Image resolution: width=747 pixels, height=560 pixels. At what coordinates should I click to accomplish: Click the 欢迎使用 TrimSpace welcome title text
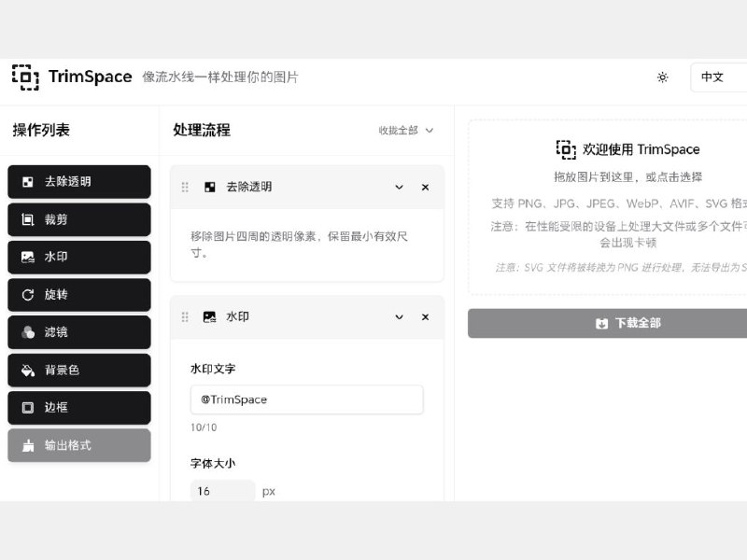point(641,149)
